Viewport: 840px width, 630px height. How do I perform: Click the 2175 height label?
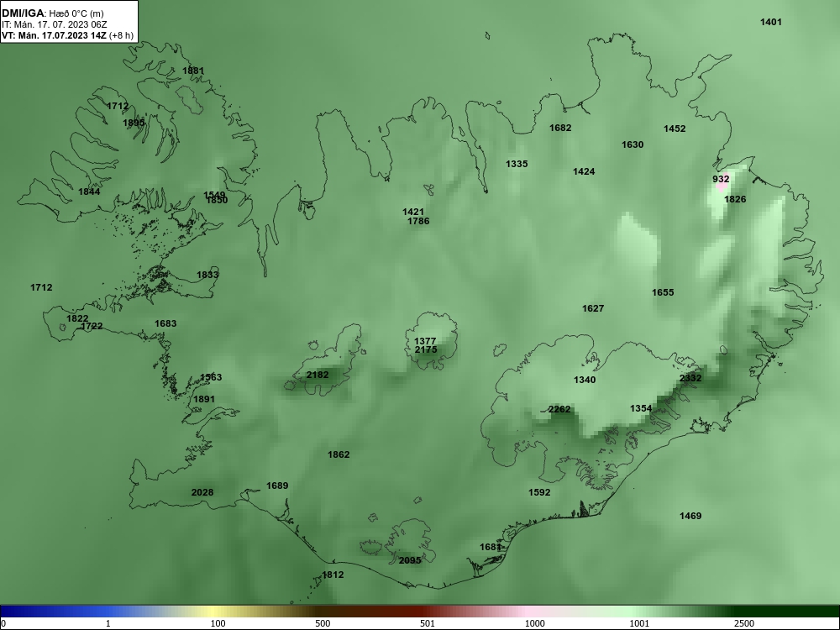(x=426, y=349)
